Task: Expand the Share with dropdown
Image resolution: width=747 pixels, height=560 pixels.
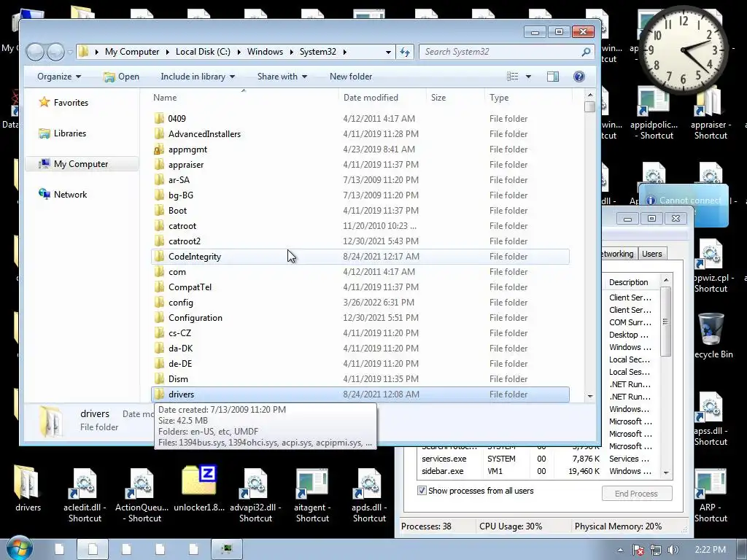Action: (x=282, y=76)
